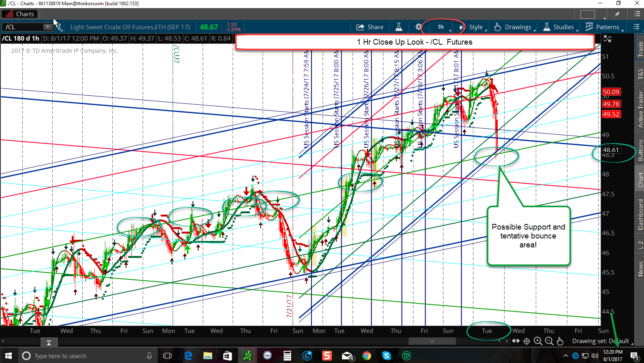Viewport: 644px width, 363px height.
Task: Click the pan left-right arrows icon
Action: 516,341
